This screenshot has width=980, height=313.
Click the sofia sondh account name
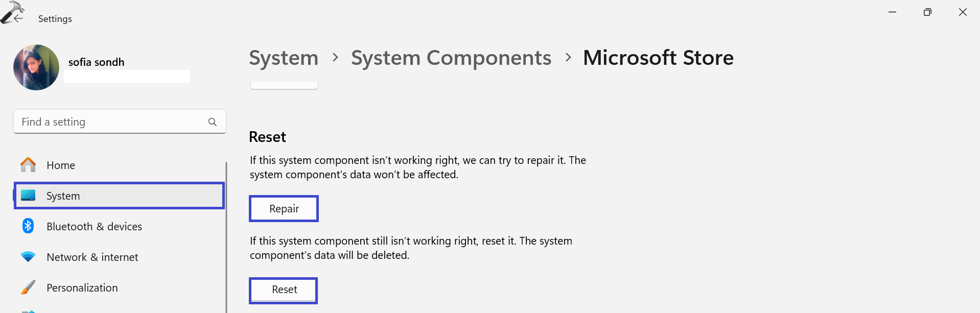pos(97,62)
